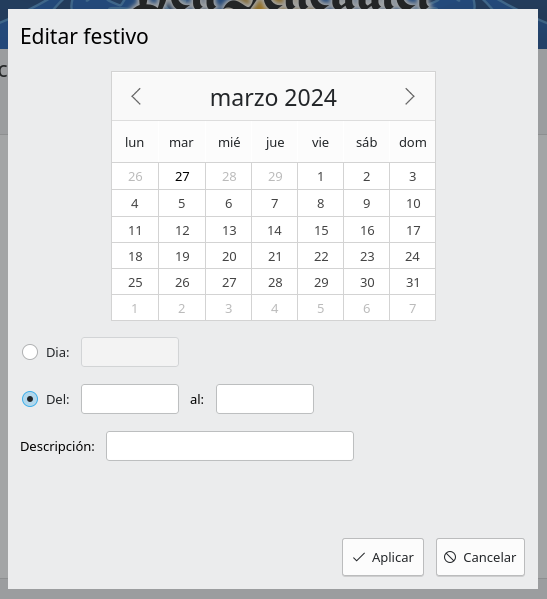The width and height of the screenshot is (547, 599).
Task: Pick March 15 in the calendar
Action: click(320, 230)
